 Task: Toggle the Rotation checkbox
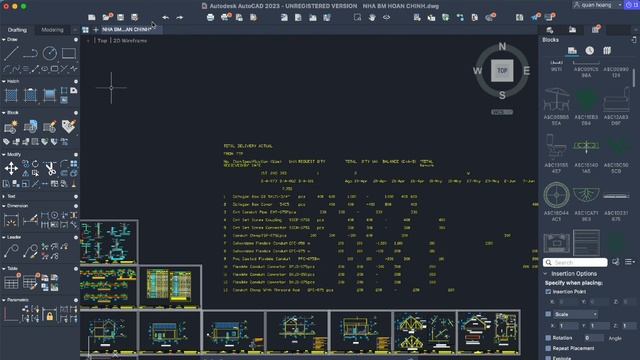coord(548,338)
